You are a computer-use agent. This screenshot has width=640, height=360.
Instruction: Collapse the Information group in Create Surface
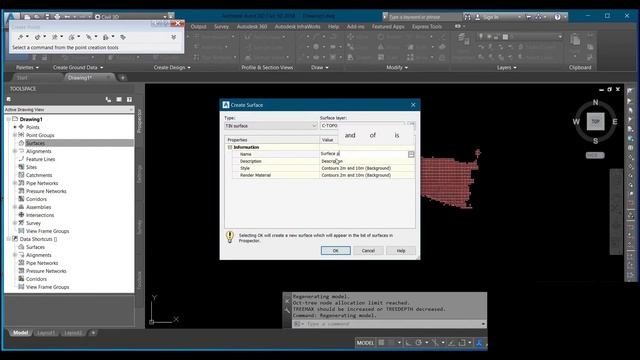pos(230,147)
